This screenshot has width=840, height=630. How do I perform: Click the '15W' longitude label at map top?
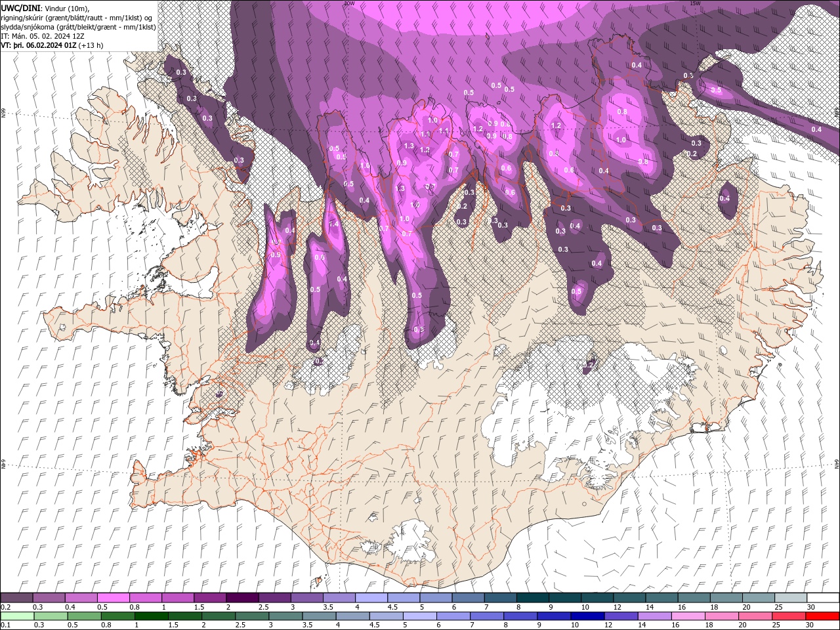694,3
